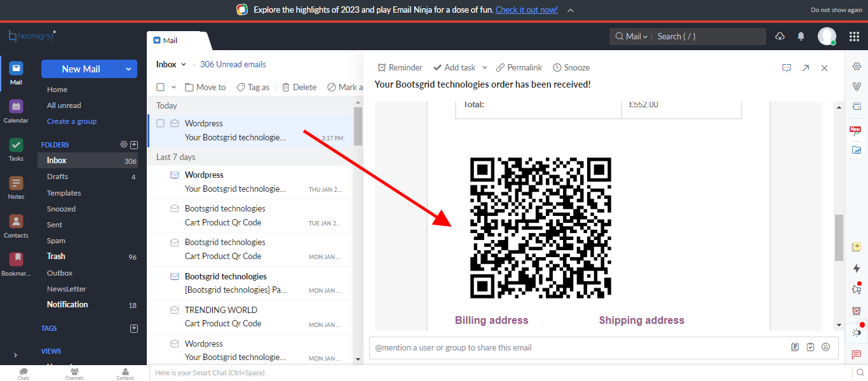Click the notification bell icon
The image size is (868, 381).
pos(801,36)
